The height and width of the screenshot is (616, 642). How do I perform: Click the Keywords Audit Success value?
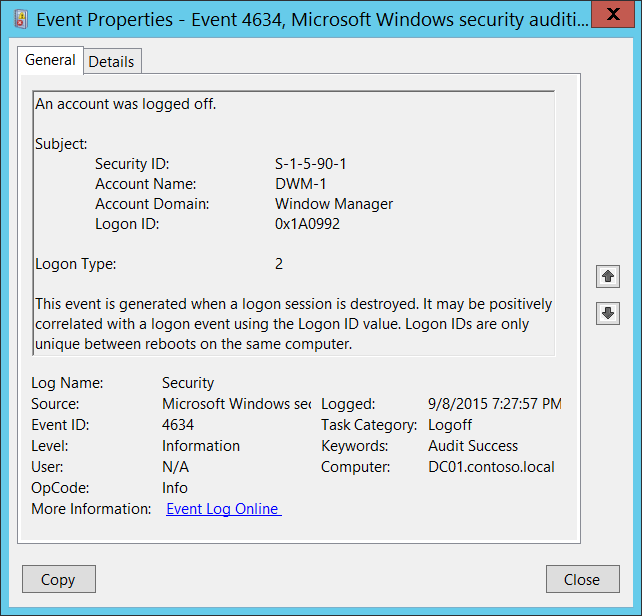tap(473, 446)
